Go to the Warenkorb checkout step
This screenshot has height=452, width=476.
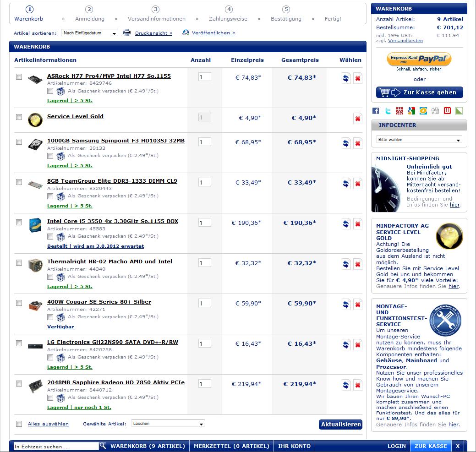[29, 14]
